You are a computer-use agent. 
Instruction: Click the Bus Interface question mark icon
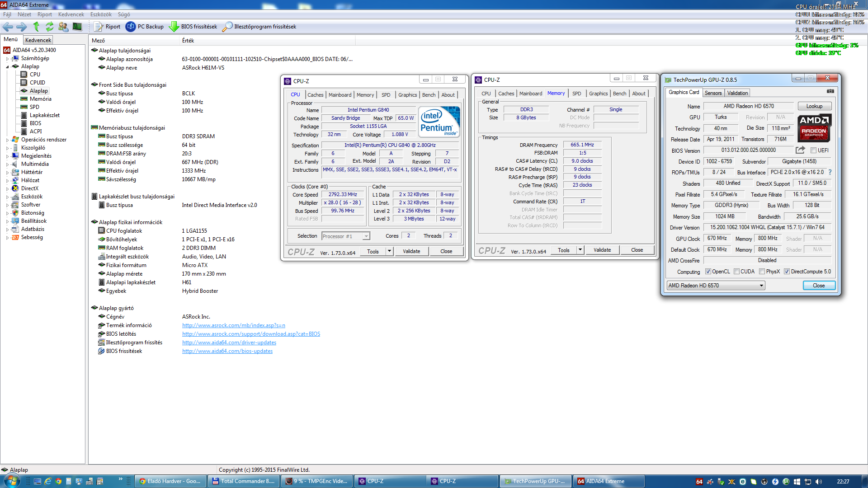[x=830, y=172]
